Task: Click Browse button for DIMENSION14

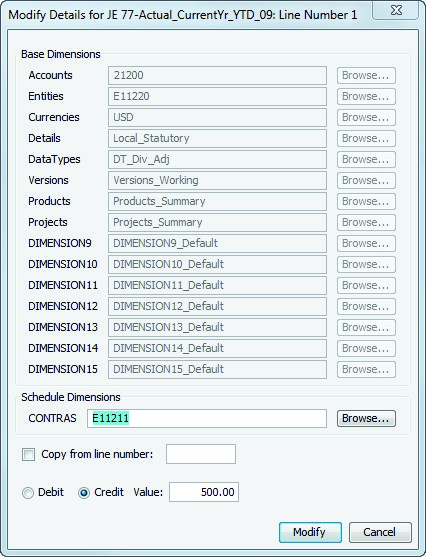Action: [x=366, y=348]
